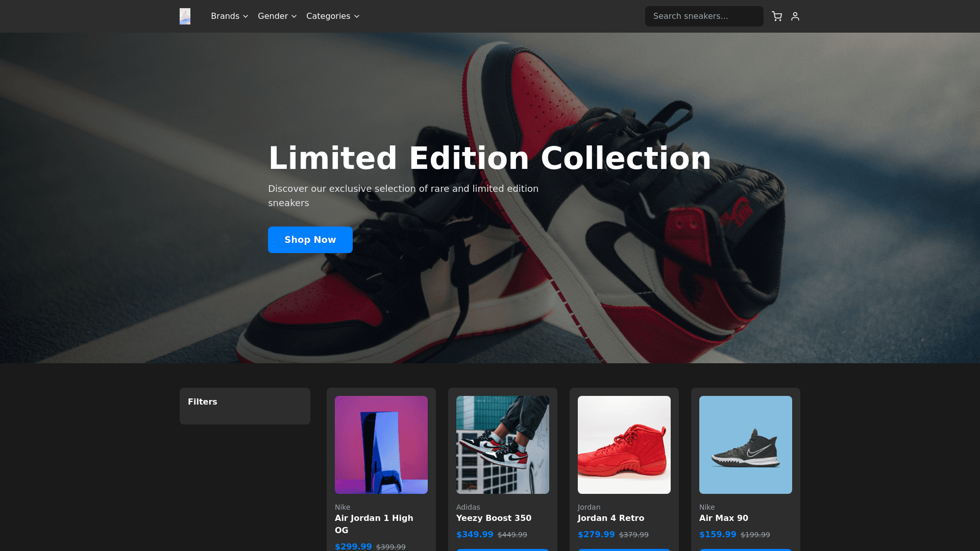Click the Limited Edition Collection headline

click(489, 158)
